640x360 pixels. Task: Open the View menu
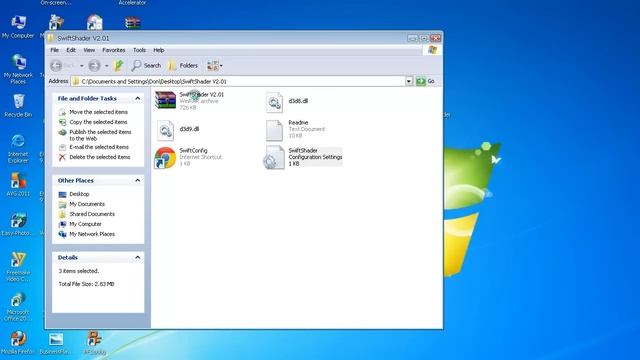pyautogui.click(x=89, y=50)
